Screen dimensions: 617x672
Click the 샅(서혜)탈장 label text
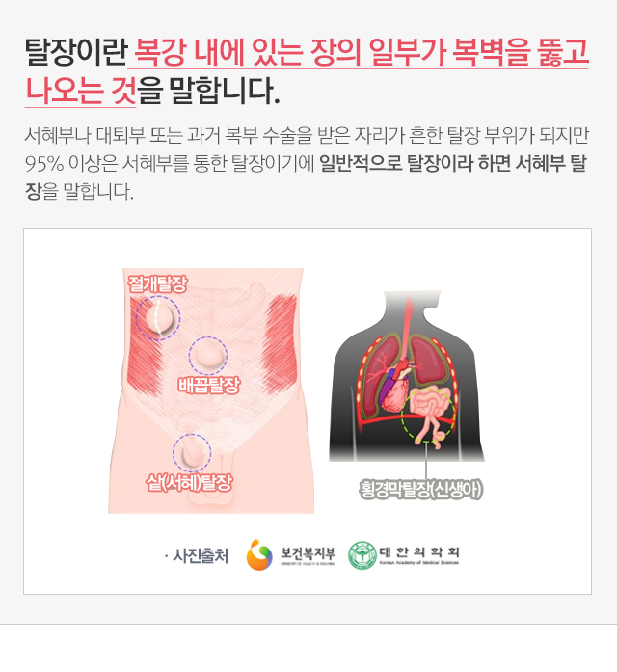pyautogui.click(x=189, y=483)
